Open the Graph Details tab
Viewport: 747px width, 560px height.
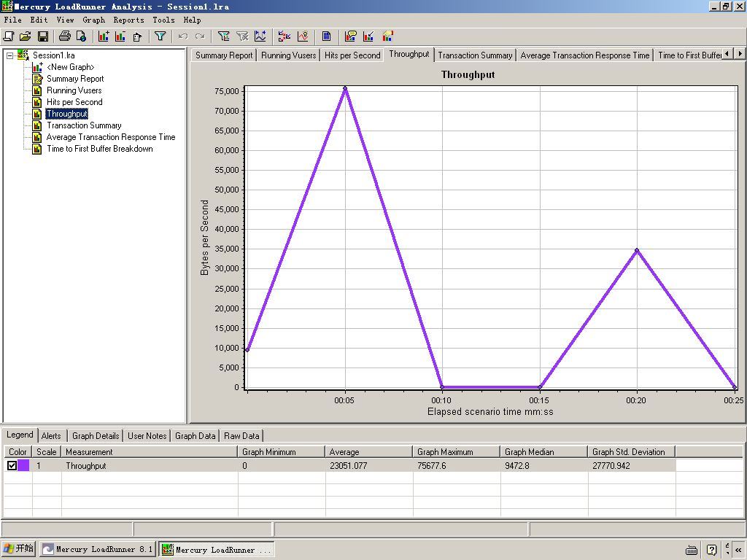point(96,436)
